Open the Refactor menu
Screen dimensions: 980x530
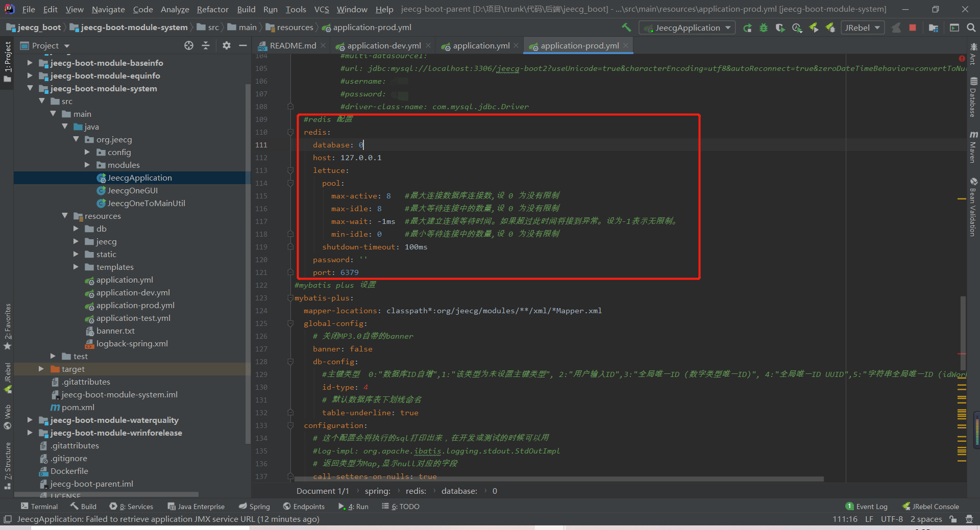pos(212,9)
